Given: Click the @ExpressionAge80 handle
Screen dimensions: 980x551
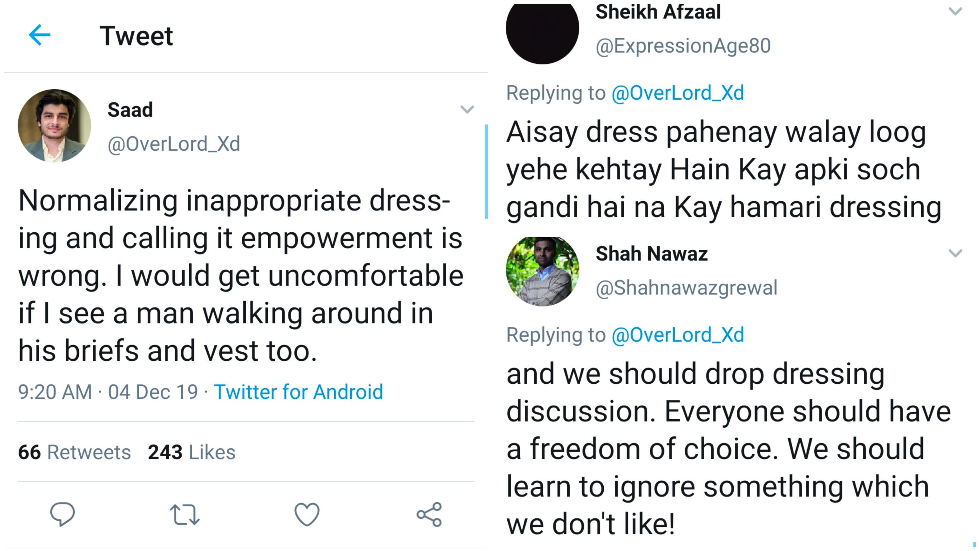Looking at the screenshot, I should (683, 46).
